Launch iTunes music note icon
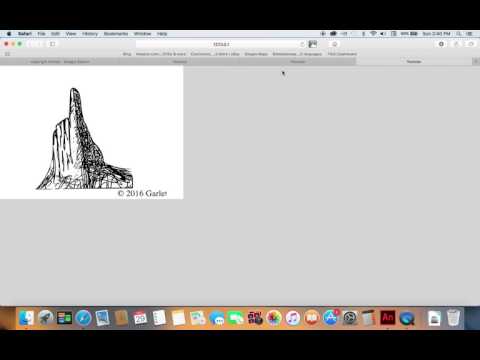The width and height of the screenshot is (480, 360). tap(293, 318)
